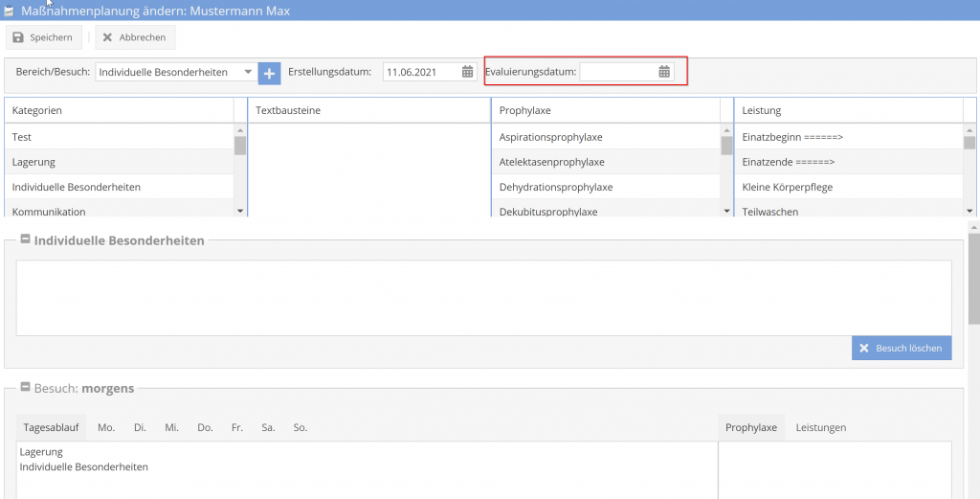
Task: Select Kleine Körperpflege in the Leistung list
Action: point(787,187)
